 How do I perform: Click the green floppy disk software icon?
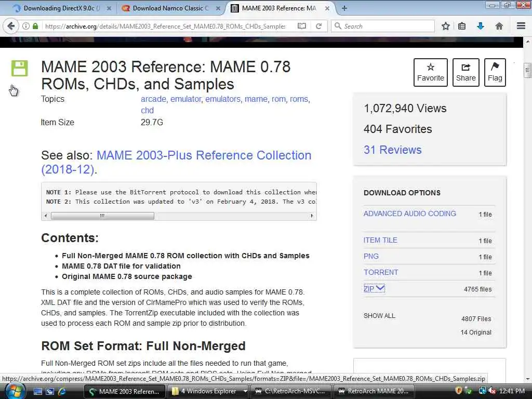click(19, 68)
